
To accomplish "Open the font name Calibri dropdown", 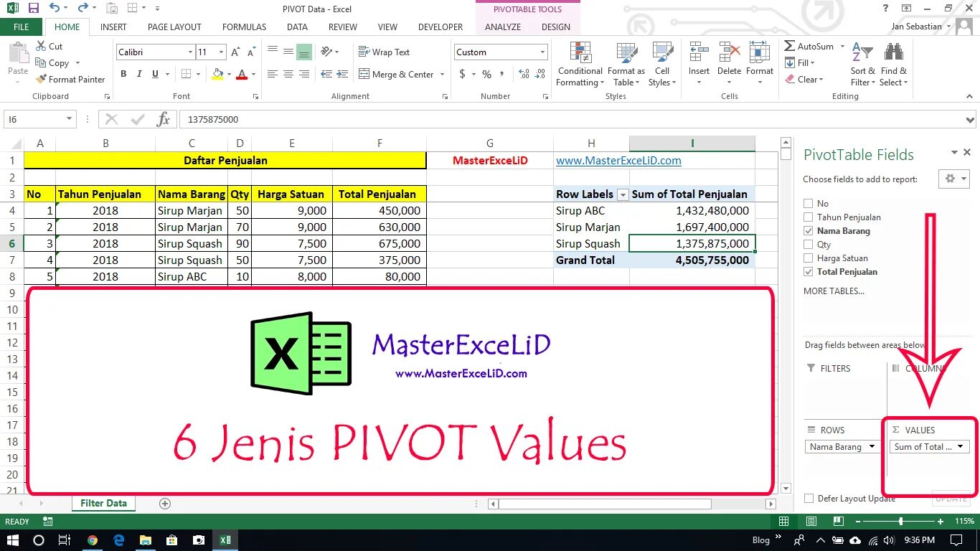I will [190, 52].
